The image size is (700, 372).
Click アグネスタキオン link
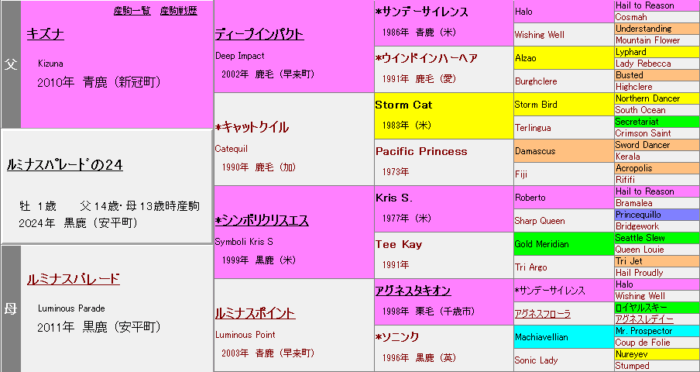pos(413,290)
